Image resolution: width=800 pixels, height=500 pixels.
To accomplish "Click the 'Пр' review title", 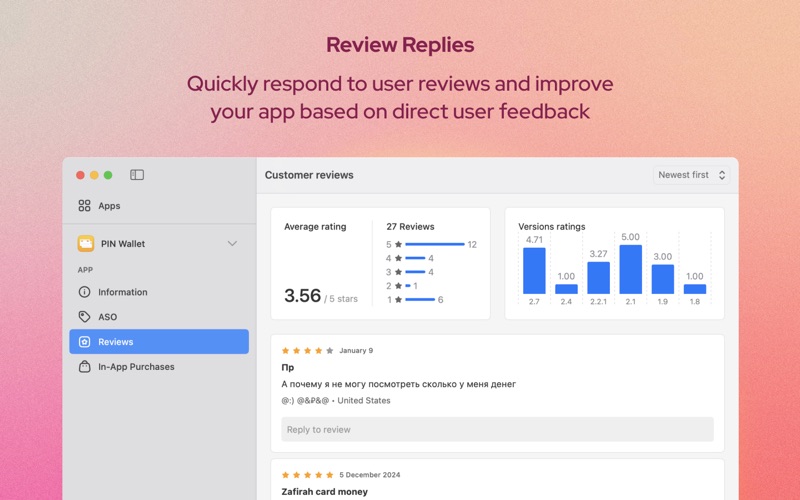I will 288,367.
